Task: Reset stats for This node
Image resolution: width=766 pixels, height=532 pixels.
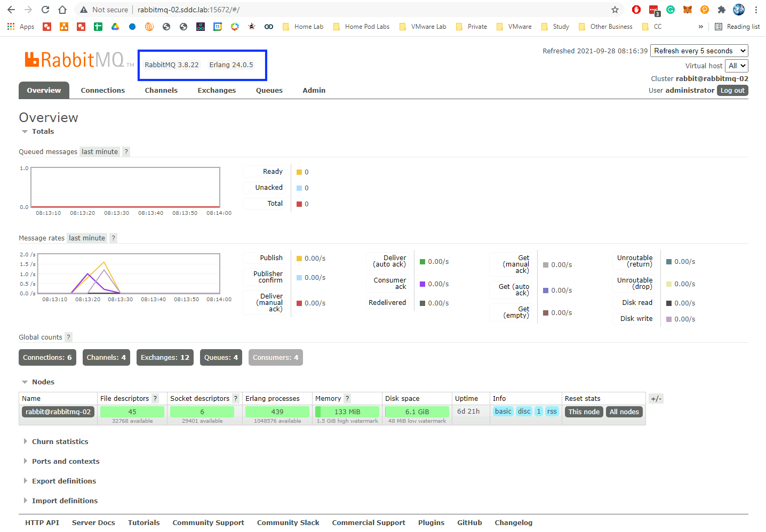Action: 584,412
